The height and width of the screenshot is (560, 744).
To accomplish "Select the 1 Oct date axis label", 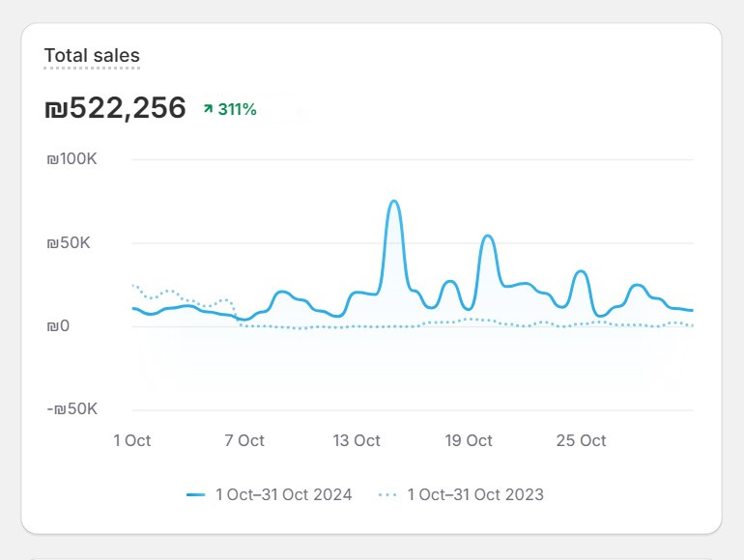I will coord(132,440).
